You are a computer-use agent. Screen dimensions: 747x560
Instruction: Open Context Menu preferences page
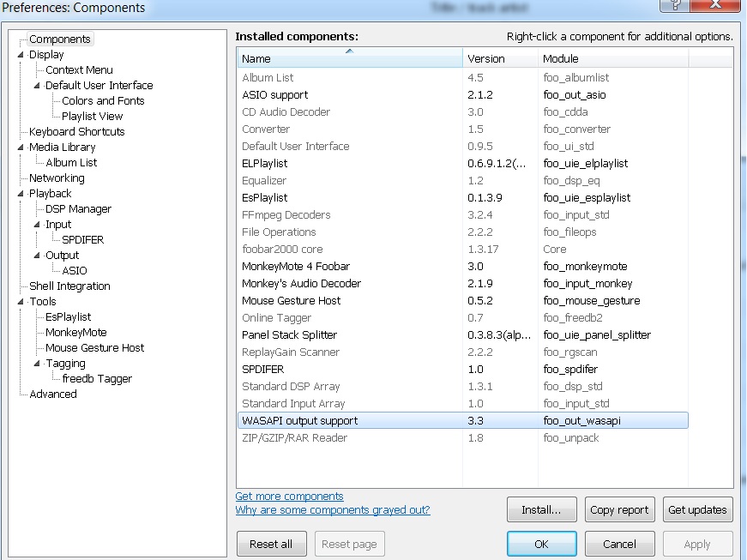pos(79,70)
